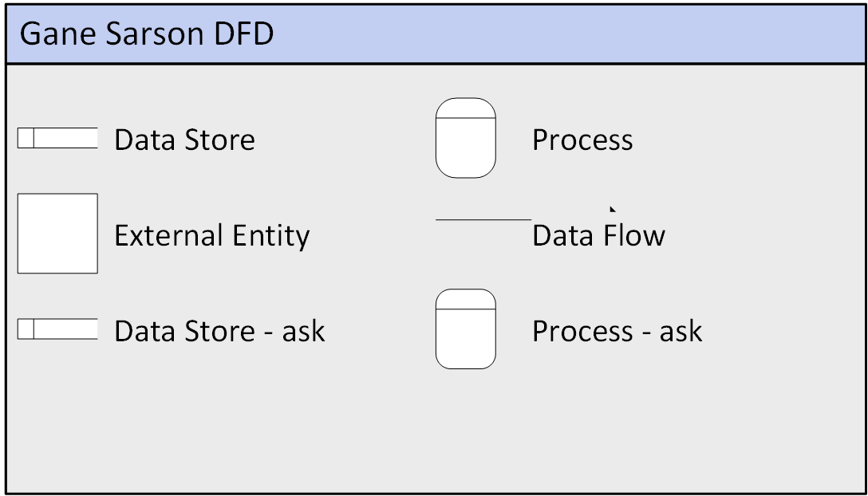Click the small left compartment of Data Store shape
Viewport: 868px width, 496px height.
26,138
